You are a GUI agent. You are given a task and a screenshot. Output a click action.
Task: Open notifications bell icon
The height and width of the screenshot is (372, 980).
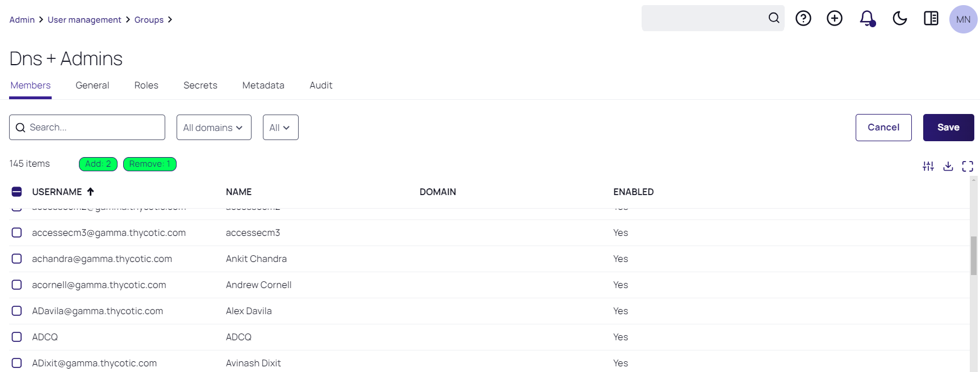(867, 19)
